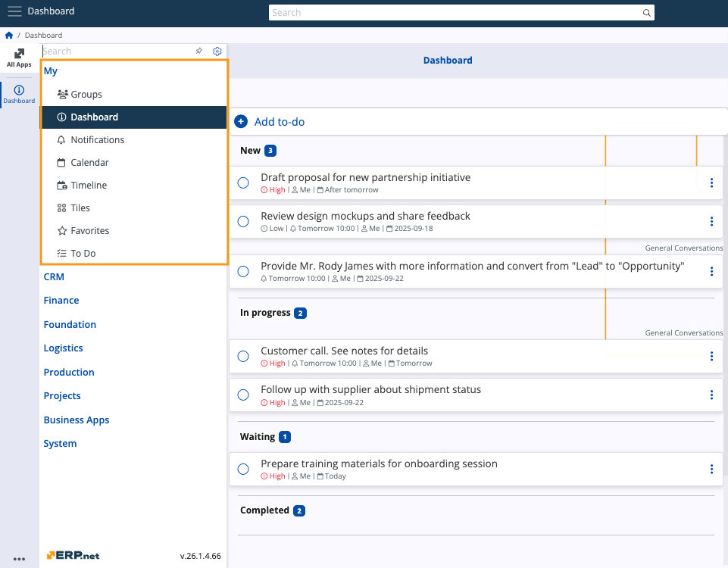Open three-dot menu for Review design mockups task

pos(711,221)
